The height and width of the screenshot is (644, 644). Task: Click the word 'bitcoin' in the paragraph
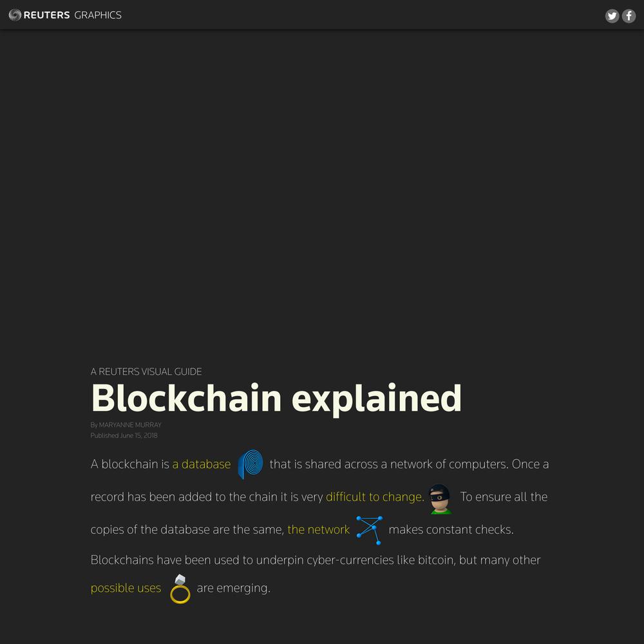[x=436, y=560]
